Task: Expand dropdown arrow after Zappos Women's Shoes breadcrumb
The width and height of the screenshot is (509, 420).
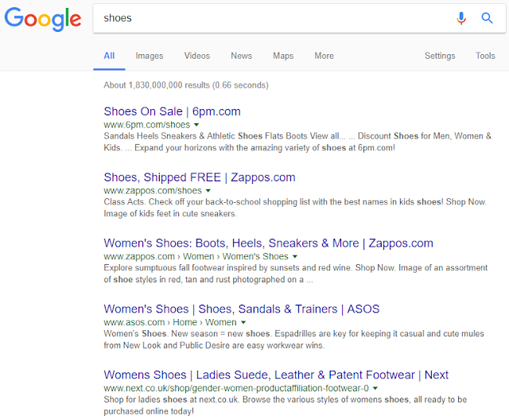Action: pyautogui.click(x=295, y=256)
